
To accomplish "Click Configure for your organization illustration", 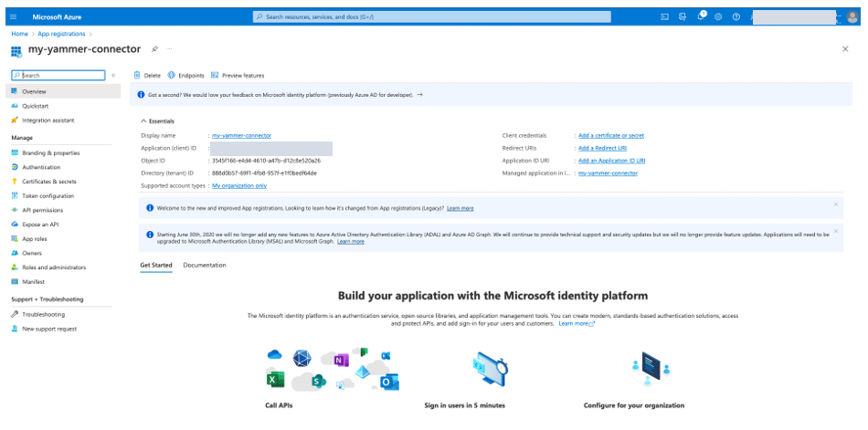I will 651,369.
